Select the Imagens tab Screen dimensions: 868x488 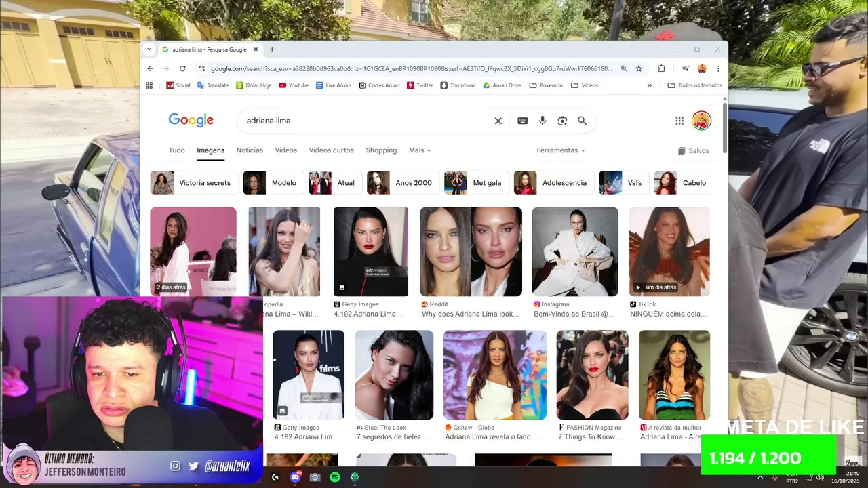tap(210, 150)
